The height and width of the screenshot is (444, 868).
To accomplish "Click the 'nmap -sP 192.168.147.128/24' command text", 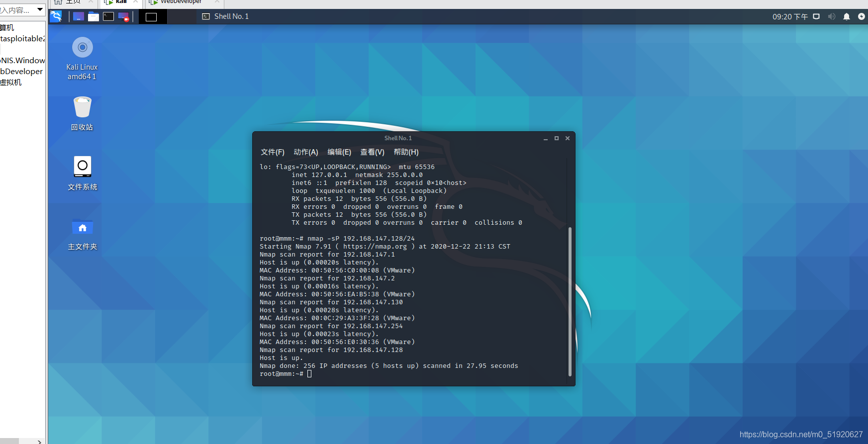I will click(x=361, y=239).
